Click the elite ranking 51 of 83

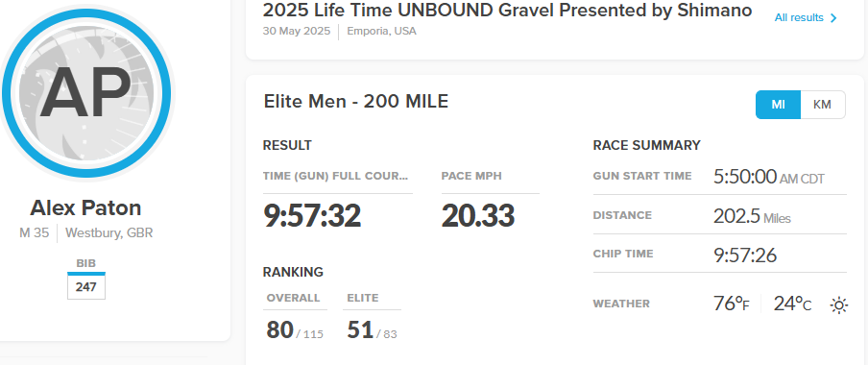pyautogui.click(x=372, y=329)
